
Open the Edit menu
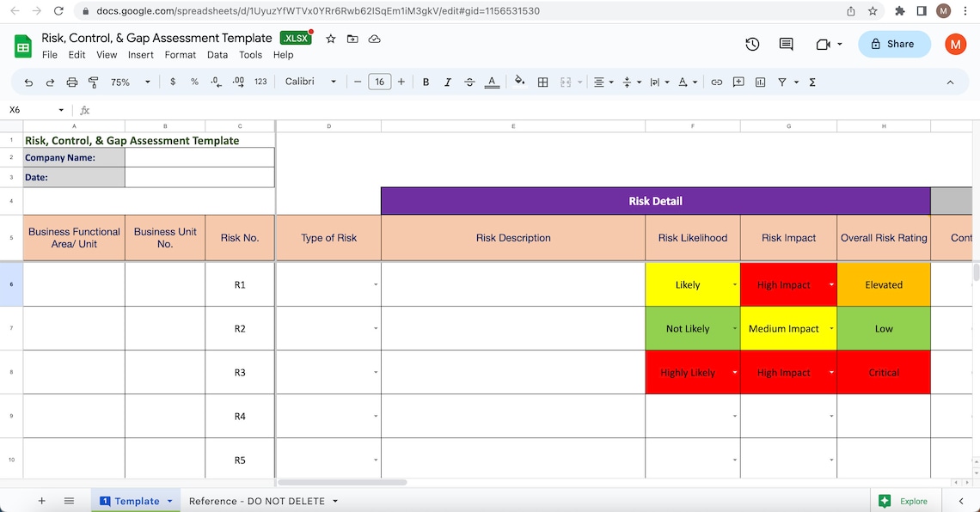coord(77,55)
